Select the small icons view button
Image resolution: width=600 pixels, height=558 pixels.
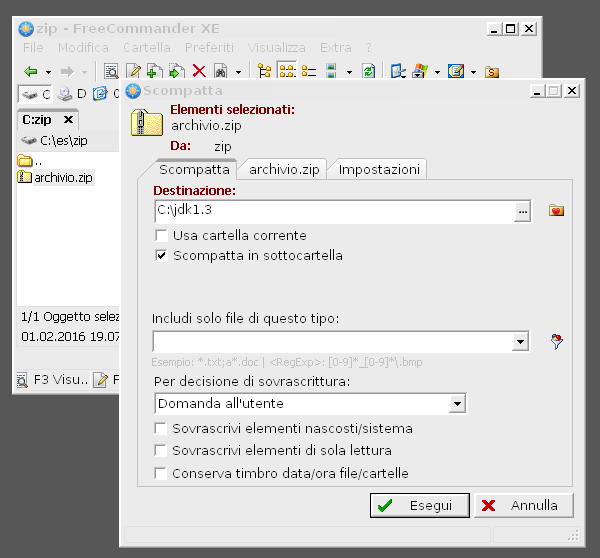[x=287, y=72]
